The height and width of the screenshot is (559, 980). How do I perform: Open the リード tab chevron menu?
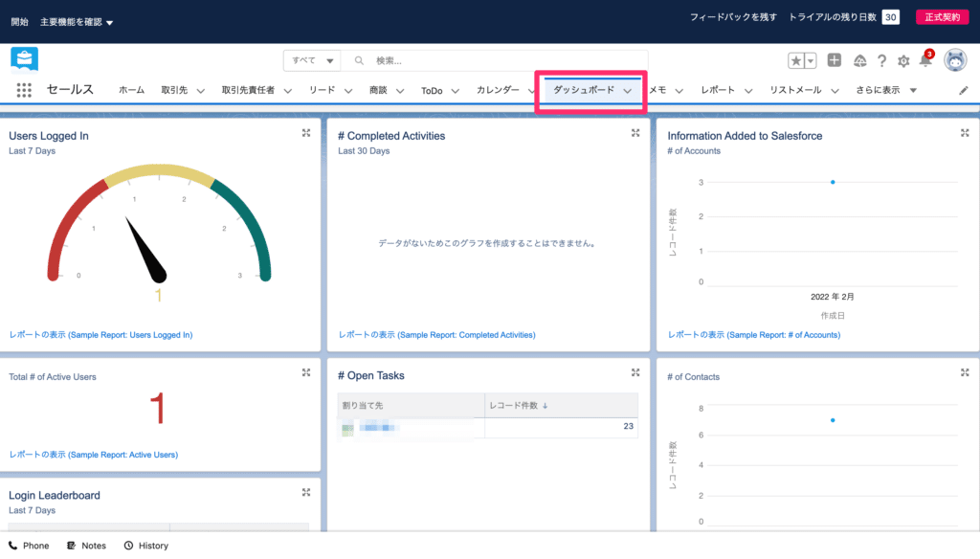pyautogui.click(x=348, y=91)
